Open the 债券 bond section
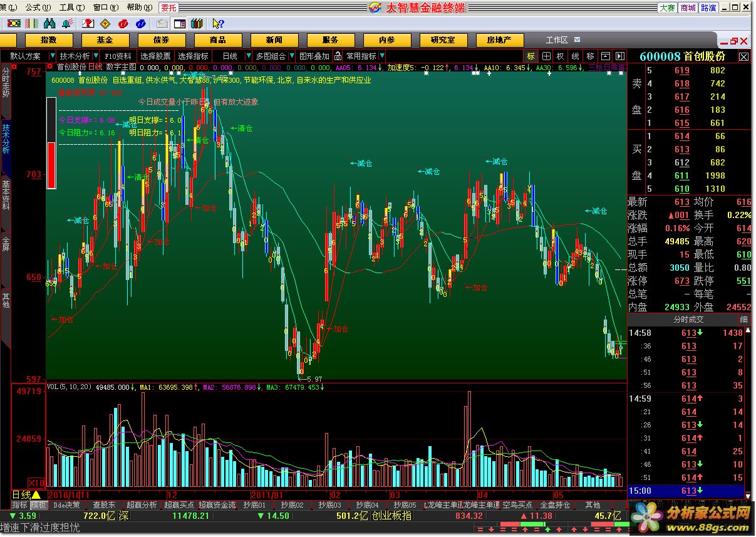 [x=161, y=39]
